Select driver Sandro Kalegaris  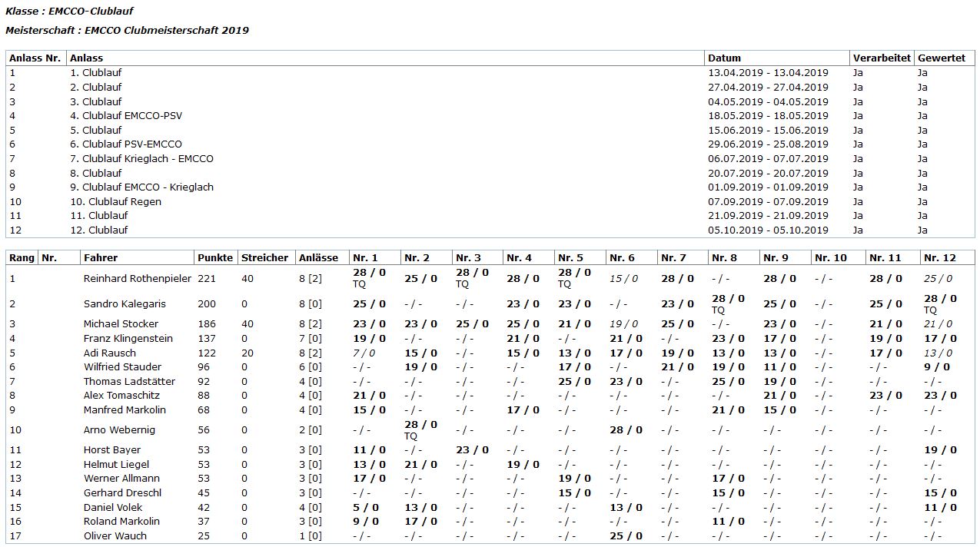click(125, 304)
